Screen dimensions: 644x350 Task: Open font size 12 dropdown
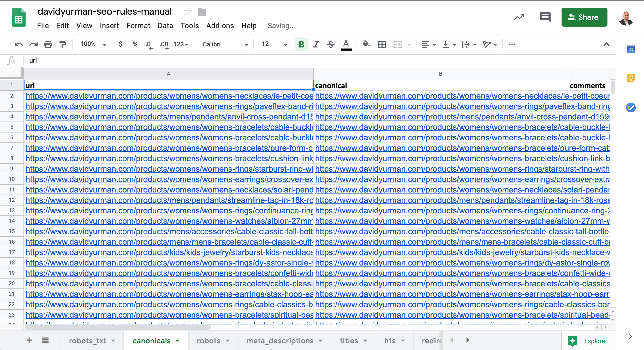point(274,44)
